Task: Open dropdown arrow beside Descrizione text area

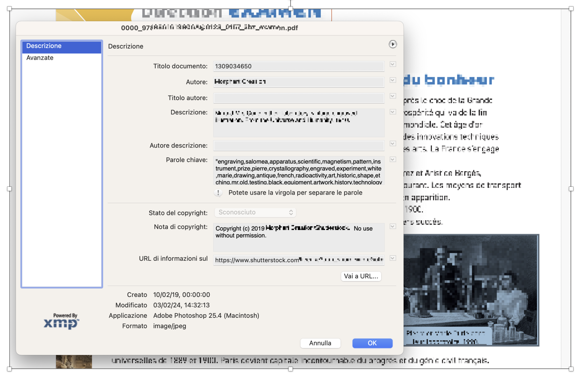Action: (392, 112)
